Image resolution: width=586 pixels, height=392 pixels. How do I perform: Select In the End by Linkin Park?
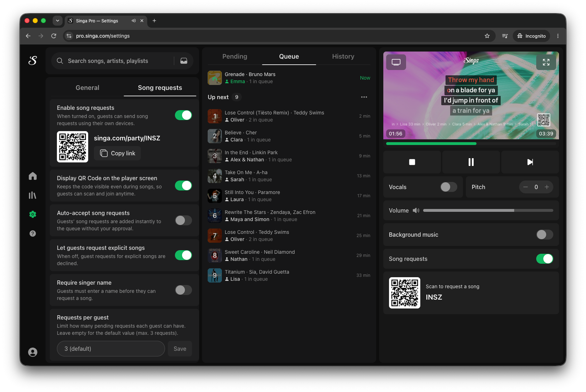(x=289, y=156)
